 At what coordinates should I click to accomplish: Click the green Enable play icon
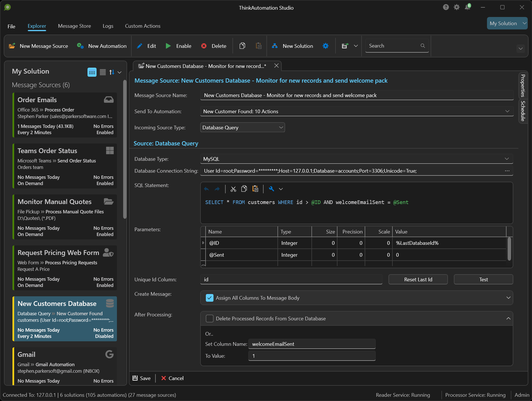168,46
